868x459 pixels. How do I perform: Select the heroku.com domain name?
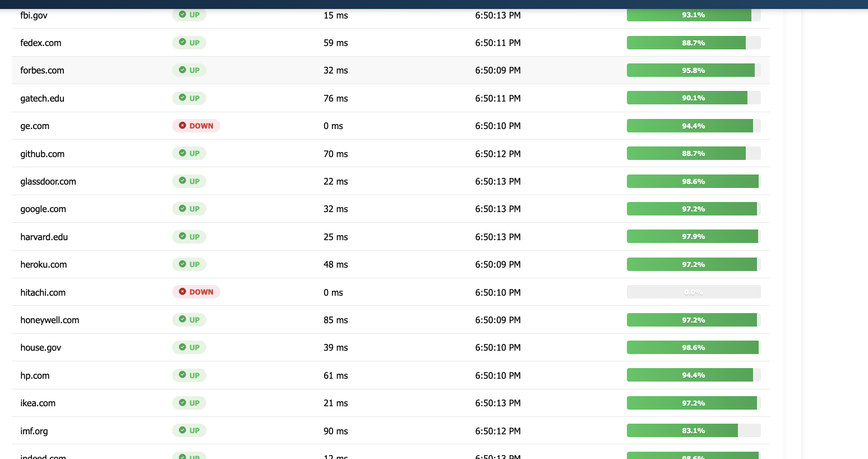43,264
